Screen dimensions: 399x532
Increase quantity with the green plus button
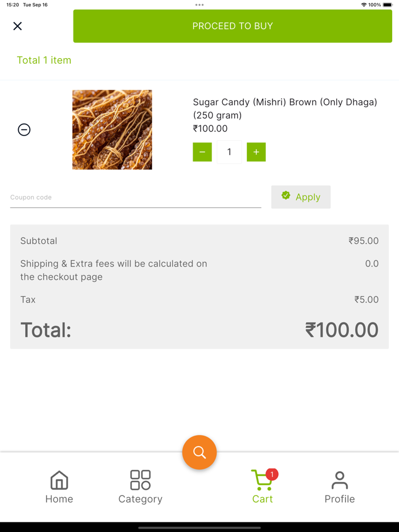click(x=256, y=152)
